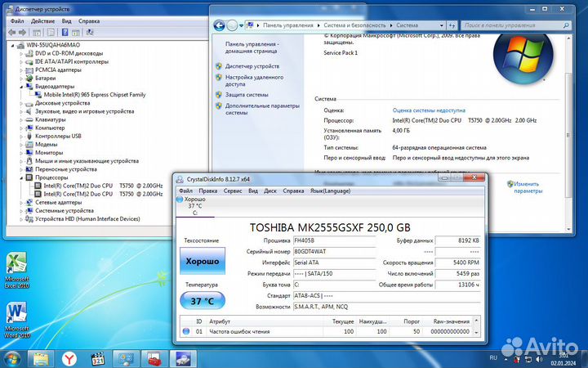588x368 pixels.
Task: Click the SMART attribute list scroll down arrow
Action: (476, 332)
